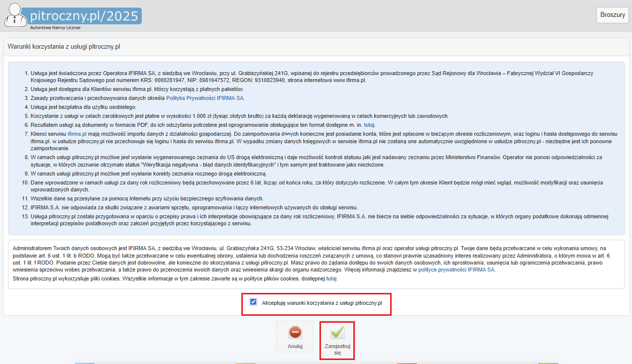The width and height of the screenshot is (632, 364).
Task: Follow the 'tutaj' link for cookies policy
Action: (x=331, y=279)
